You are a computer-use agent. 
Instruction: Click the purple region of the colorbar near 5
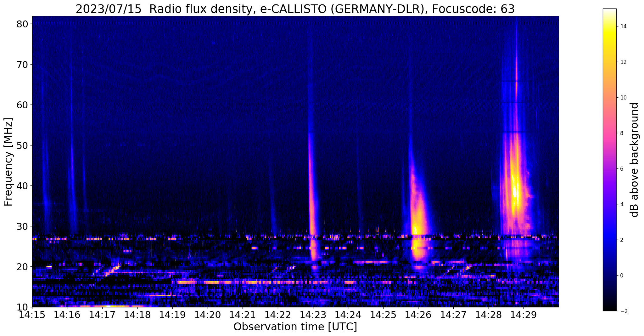click(609, 186)
